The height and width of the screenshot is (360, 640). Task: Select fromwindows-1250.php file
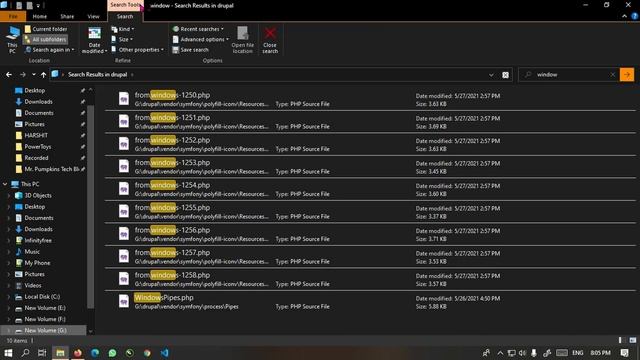[370, 99]
